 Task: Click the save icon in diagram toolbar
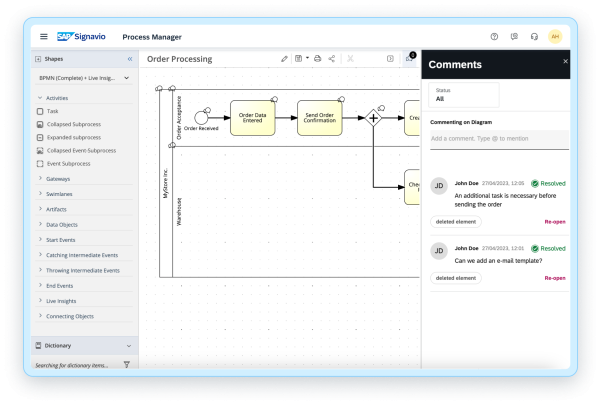point(298,59)
